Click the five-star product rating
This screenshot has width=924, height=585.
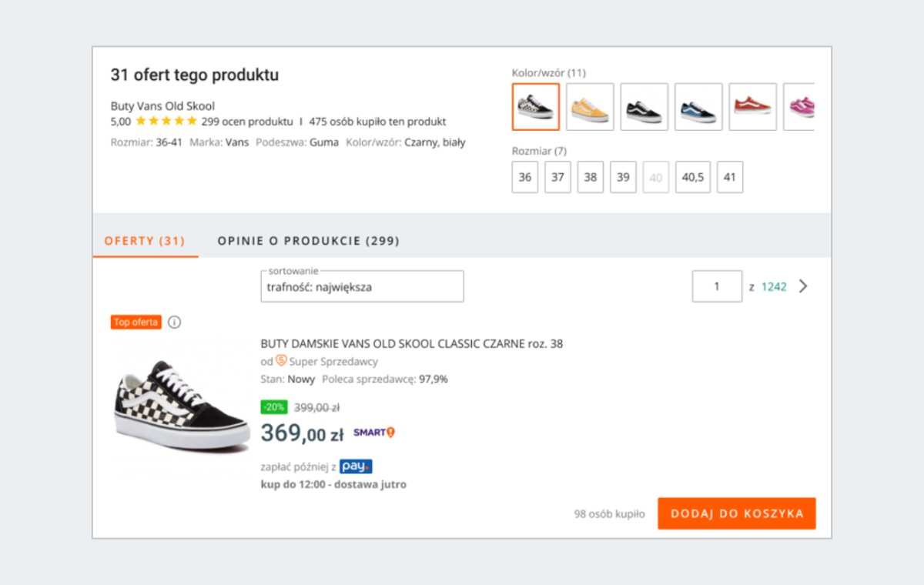point(166,122)
